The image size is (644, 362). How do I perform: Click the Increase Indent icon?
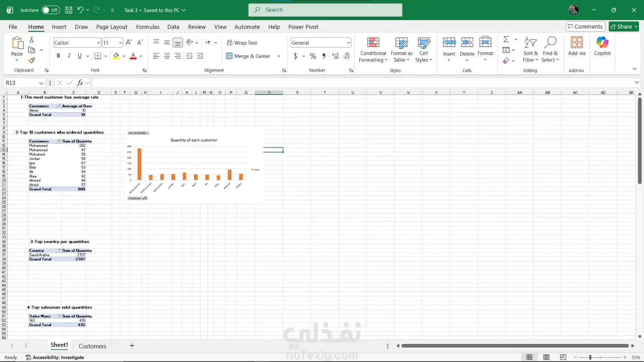click(x=200, y=56)
